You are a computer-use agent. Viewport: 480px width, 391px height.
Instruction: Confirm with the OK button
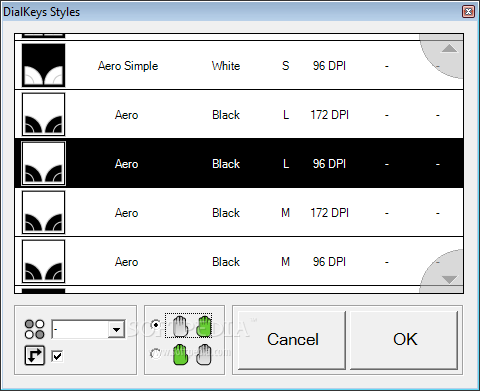click(x=404, y=340)
